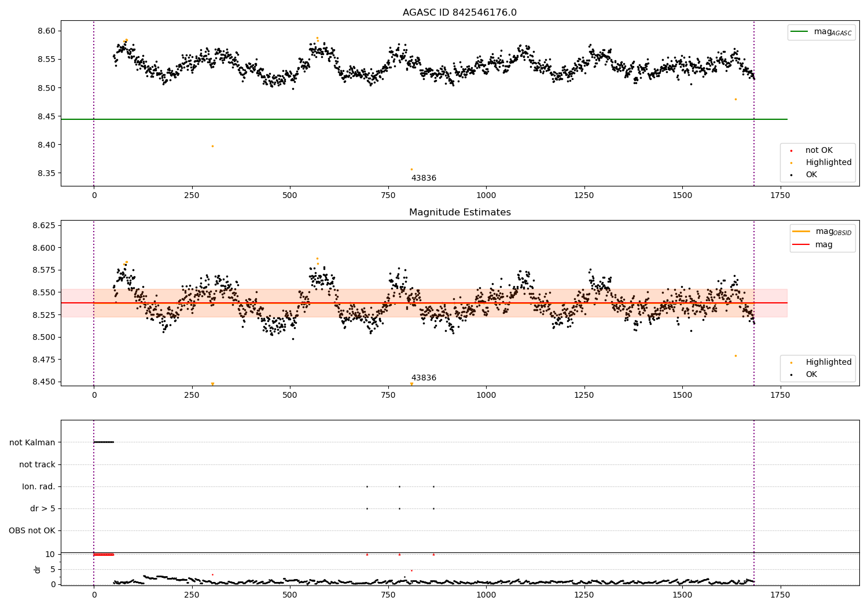
Task: Click the '43836' annotation in the top plot
Action: [x=424, y=178]
